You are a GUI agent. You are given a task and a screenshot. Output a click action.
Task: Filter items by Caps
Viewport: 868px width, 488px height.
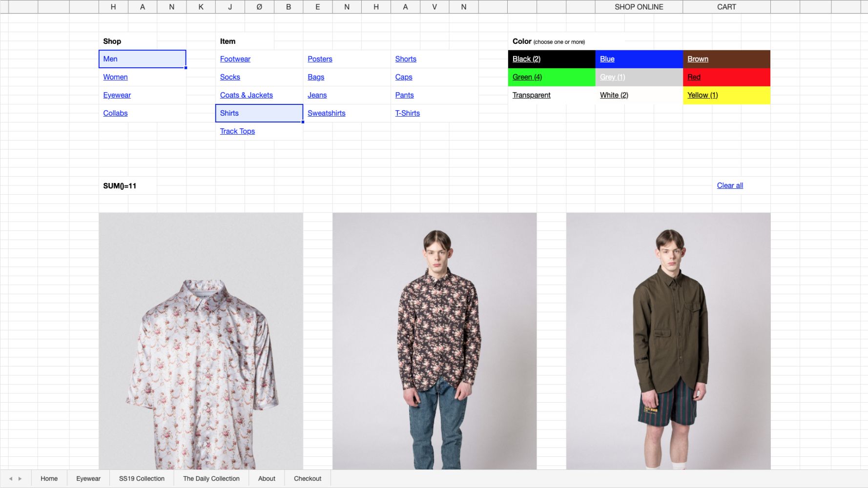(x=404, y=77)
